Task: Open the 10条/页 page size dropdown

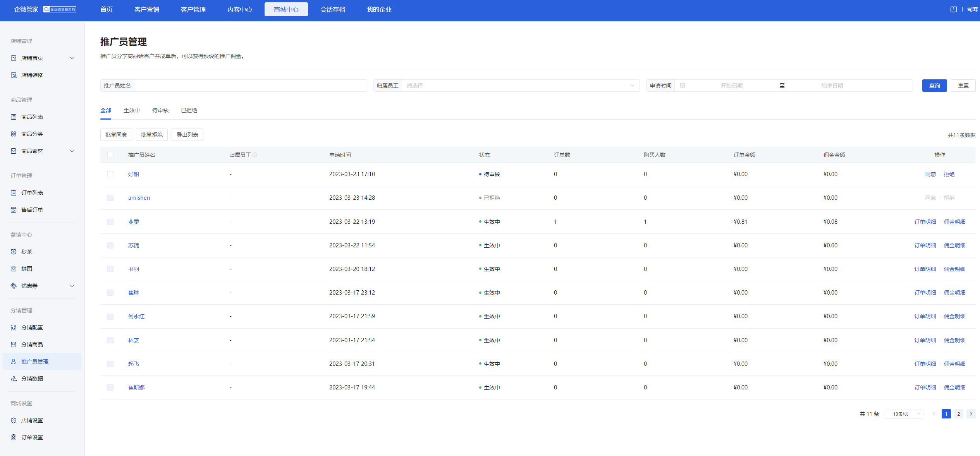Action: [904, 414]
